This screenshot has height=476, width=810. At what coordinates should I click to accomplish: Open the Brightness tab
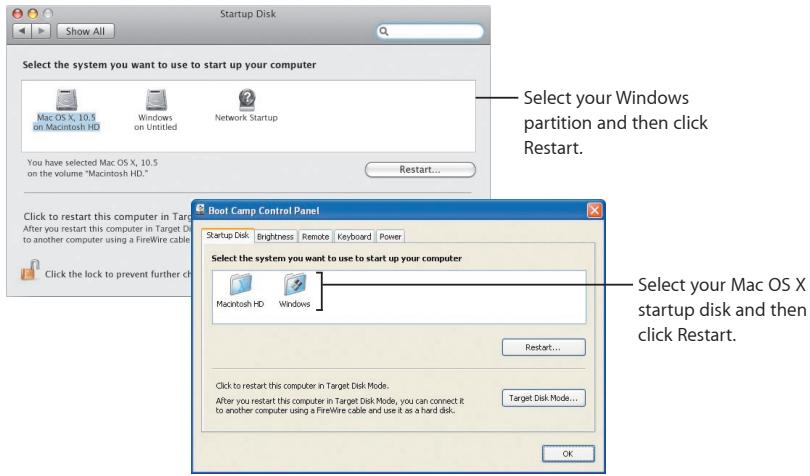275,236
